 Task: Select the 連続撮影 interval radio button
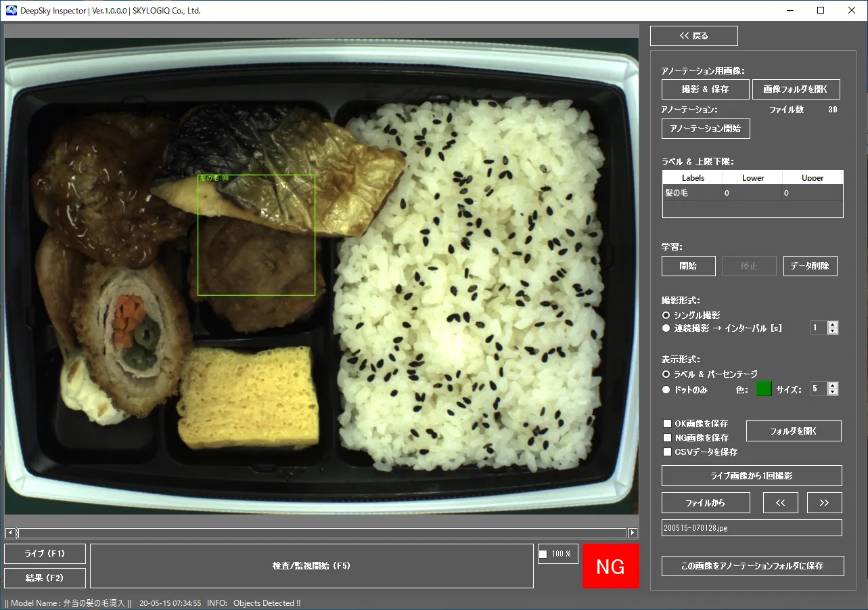tap(666, 328)
